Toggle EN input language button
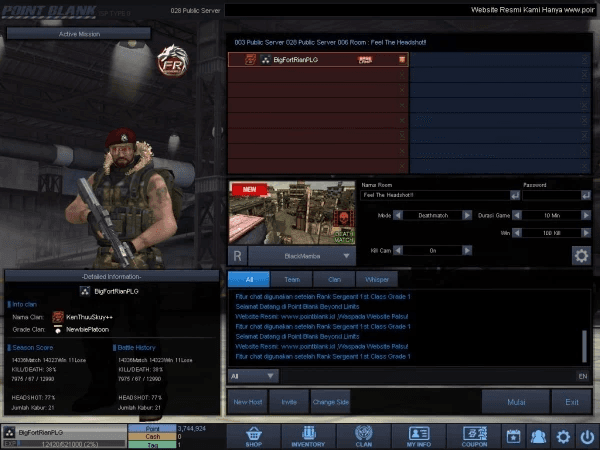The width and height of the screenshot is (600, 450). (582, 376)
